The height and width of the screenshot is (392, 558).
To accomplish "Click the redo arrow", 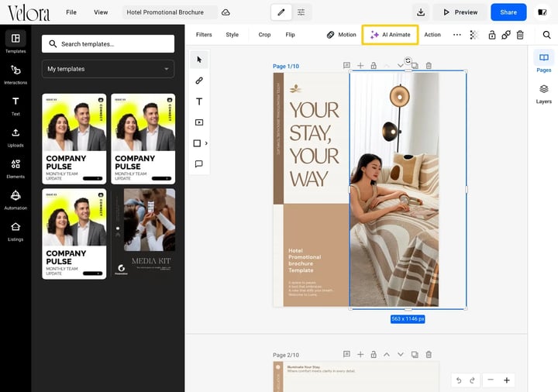I will pos(472,380).
